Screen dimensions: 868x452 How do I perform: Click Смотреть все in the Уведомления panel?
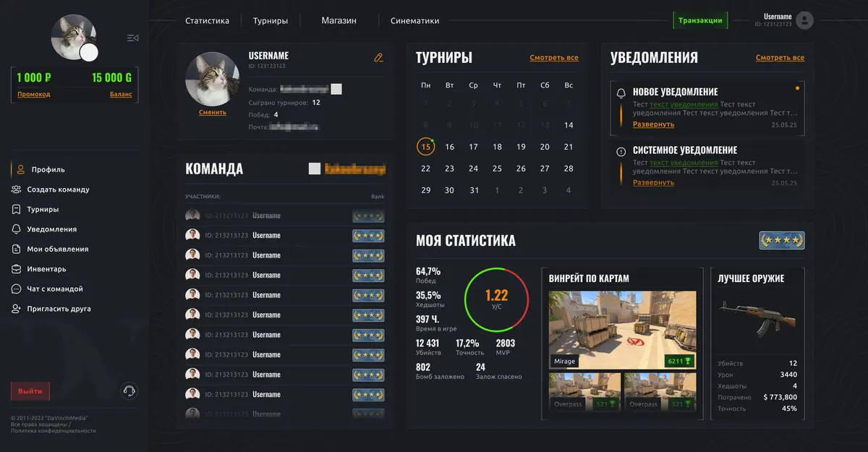(x=780, y=58)
